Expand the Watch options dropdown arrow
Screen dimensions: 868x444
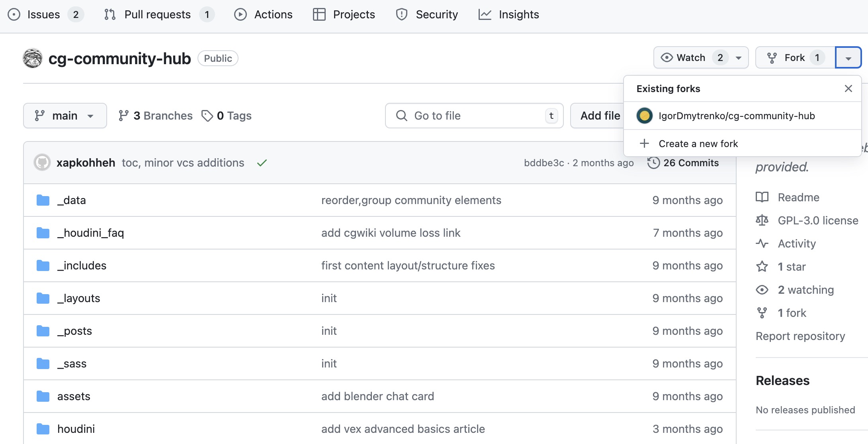pos(739,58)
